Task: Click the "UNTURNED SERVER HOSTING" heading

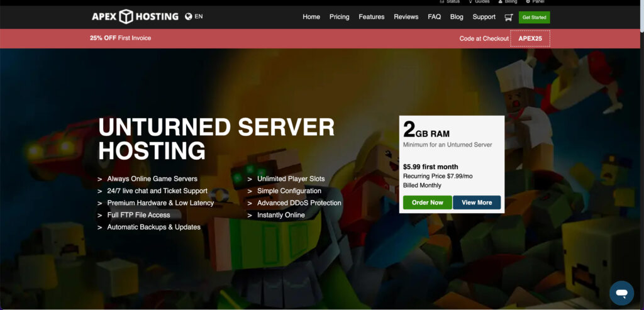Action: [216, 139]
